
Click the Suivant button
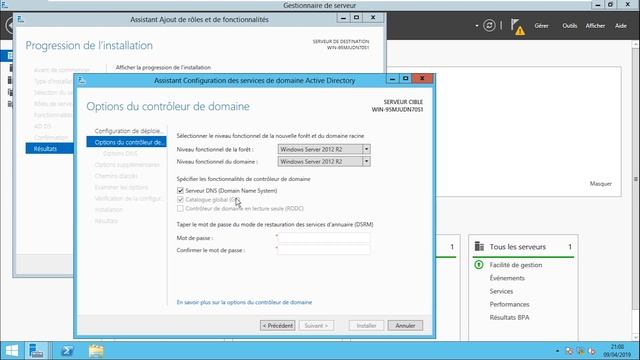click(316, 325)
